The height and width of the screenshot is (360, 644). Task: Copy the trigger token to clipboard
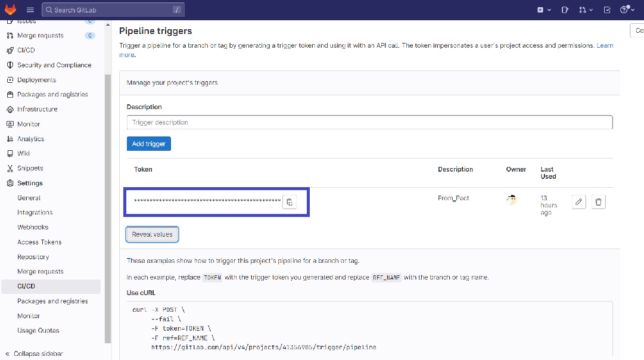click(x=290, y=202)
